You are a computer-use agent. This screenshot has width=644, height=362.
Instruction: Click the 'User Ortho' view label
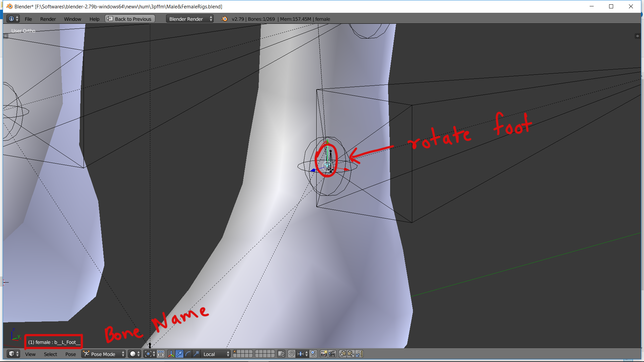pos(23,31)
